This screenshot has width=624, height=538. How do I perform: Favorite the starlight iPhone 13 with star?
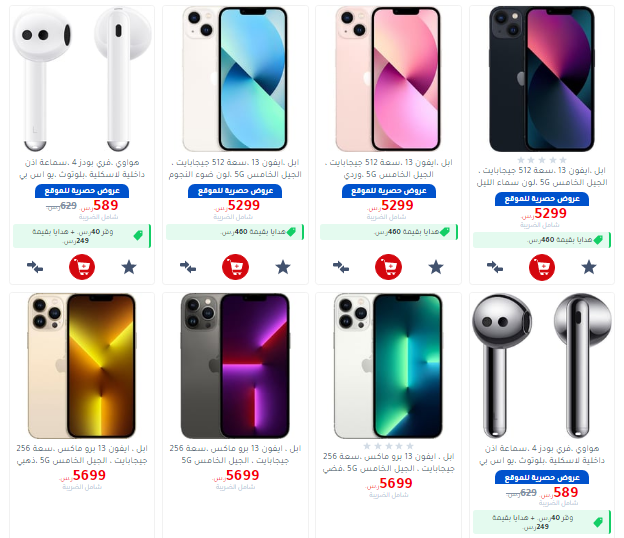(x=283, y=267)
